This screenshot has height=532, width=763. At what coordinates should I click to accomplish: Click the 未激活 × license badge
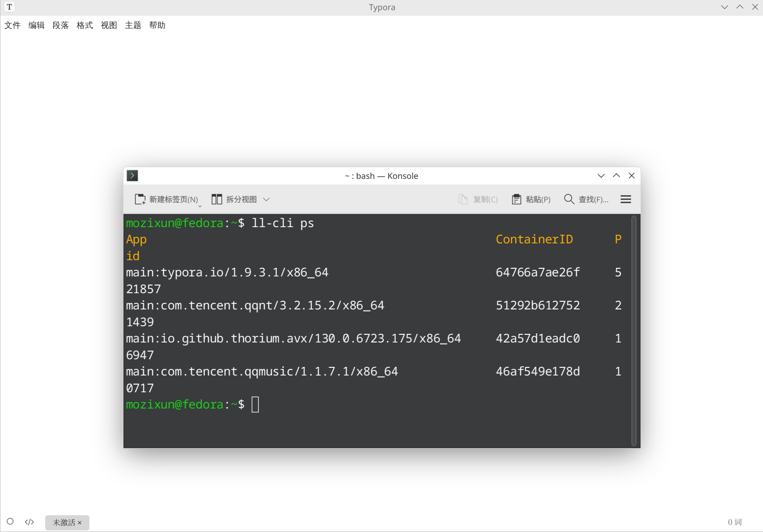tap(67, 522)
